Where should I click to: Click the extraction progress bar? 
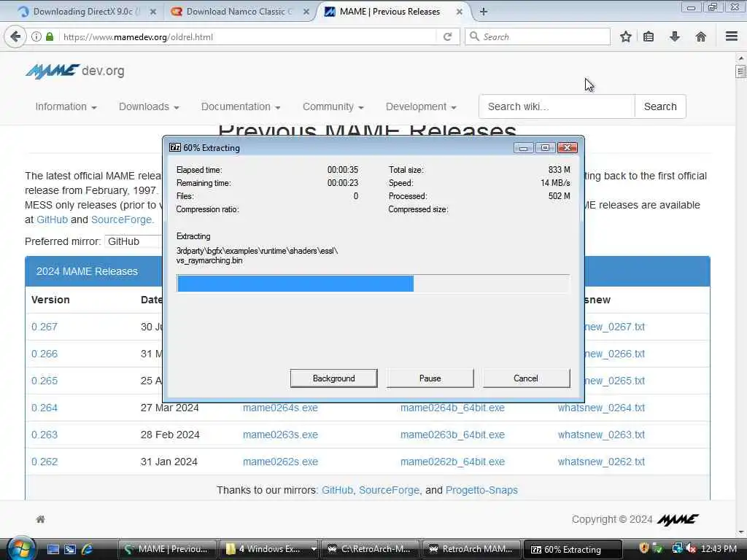tap(373, 284)
